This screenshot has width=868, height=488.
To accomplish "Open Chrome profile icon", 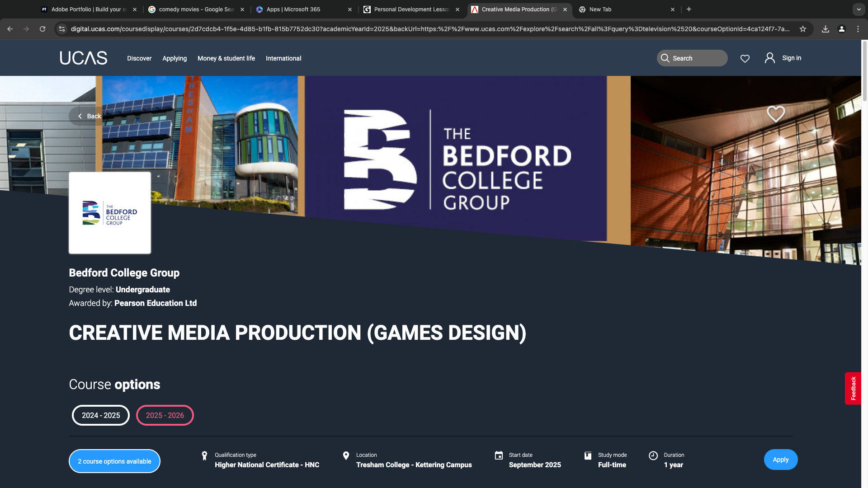I will pos(842,29).
